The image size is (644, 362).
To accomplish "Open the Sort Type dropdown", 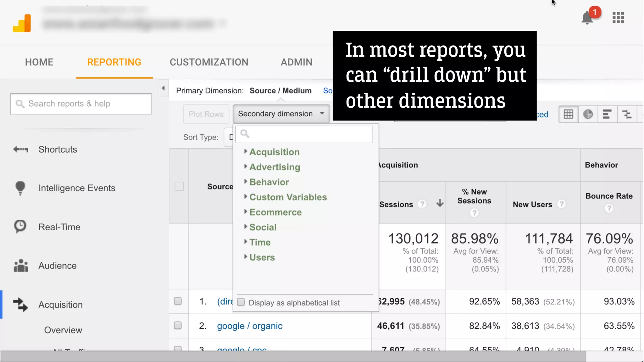I will [x=229, y=137].
